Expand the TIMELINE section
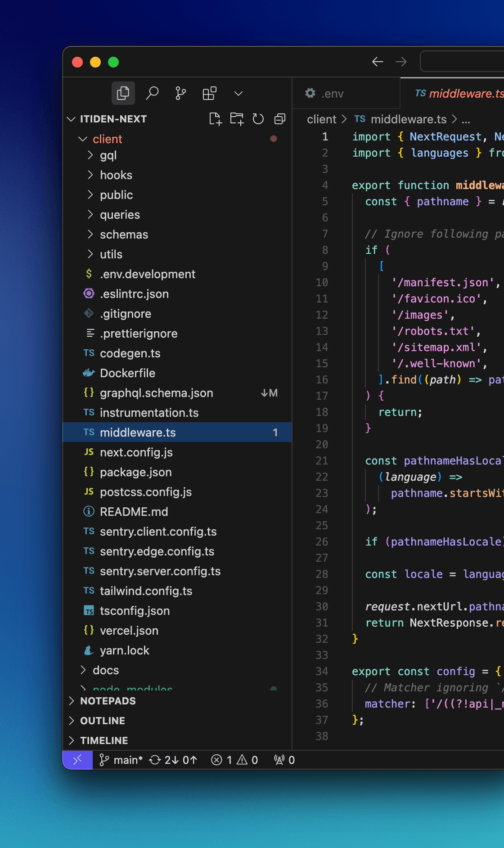The height and width of the screenshot is (848, 504). point(104,740)
